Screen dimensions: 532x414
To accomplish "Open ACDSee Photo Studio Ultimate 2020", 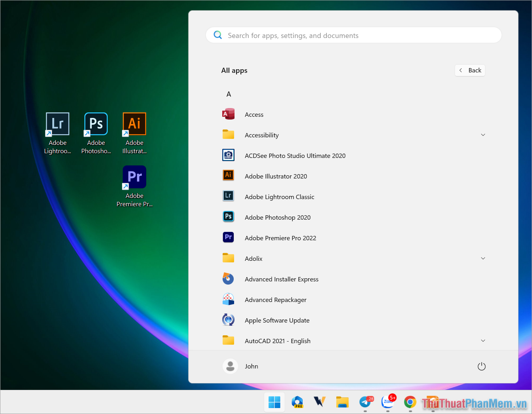I will click(x=295, y=156).
